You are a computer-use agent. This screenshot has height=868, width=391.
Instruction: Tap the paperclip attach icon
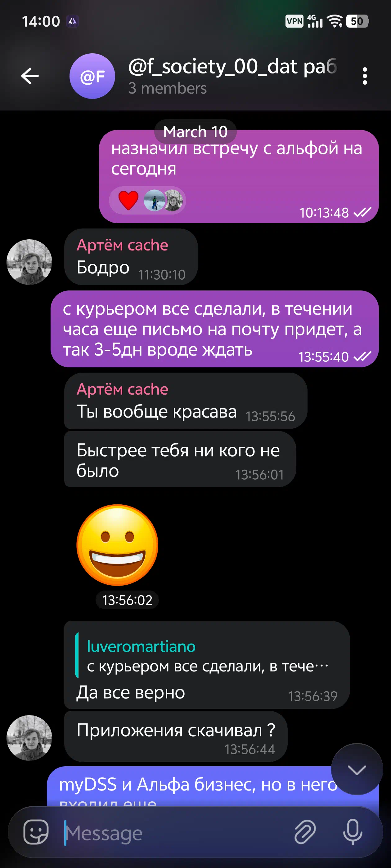(305, 832)
